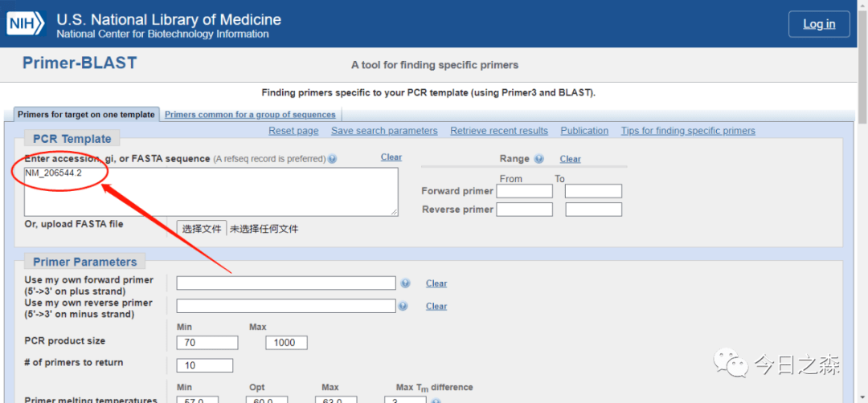Click Primer Parameters section heading
Viewport: 868px width, 403px height.
point(84,262)
